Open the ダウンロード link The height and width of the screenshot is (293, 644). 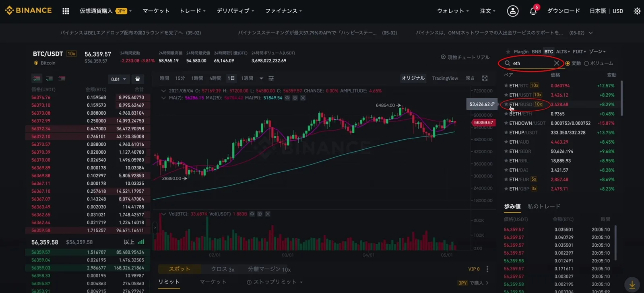click(563, 11)
